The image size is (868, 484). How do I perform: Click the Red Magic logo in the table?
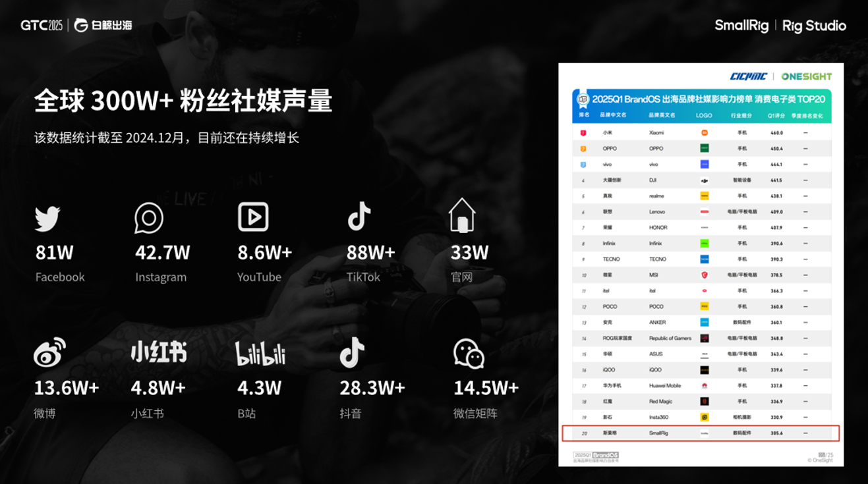coord(704,401)
